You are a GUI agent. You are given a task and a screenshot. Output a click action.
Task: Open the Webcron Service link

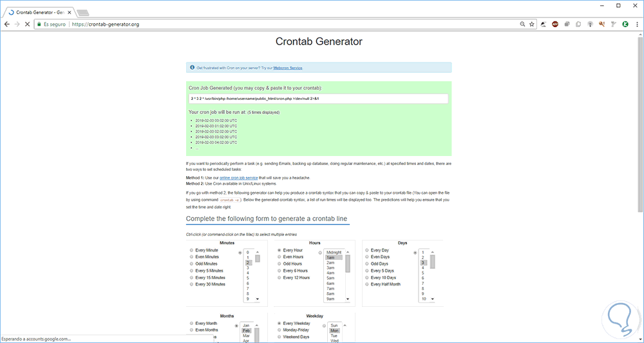288,68
